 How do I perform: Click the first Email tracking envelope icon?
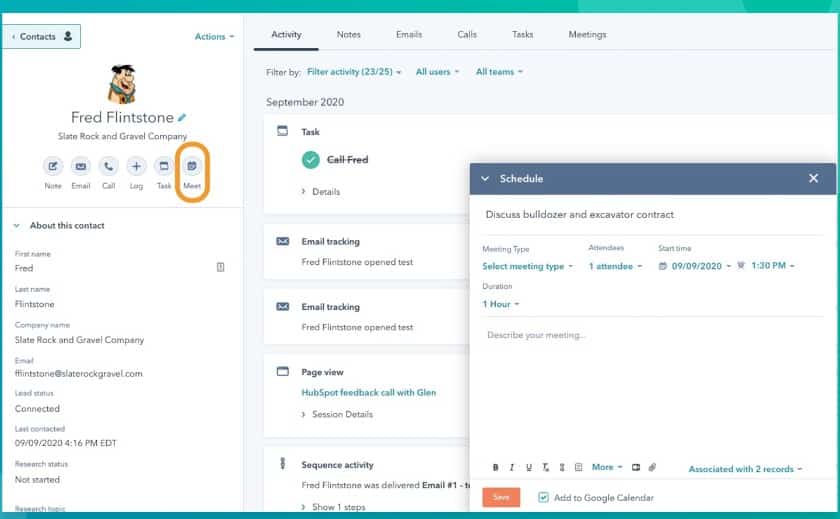pos(282,242)
